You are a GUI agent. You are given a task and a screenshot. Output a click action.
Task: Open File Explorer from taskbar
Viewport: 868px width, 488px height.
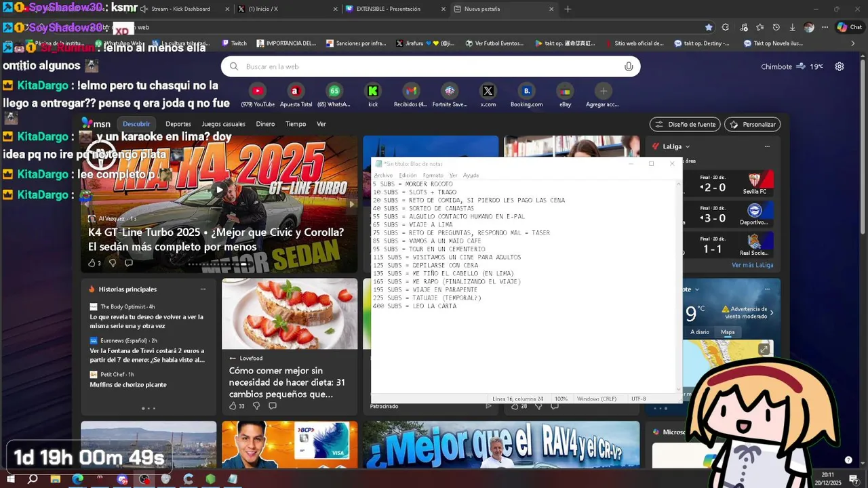pos(56,479)
